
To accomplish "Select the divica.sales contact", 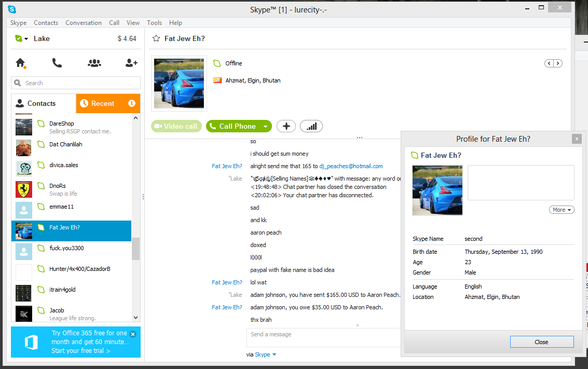I will 71,168.
